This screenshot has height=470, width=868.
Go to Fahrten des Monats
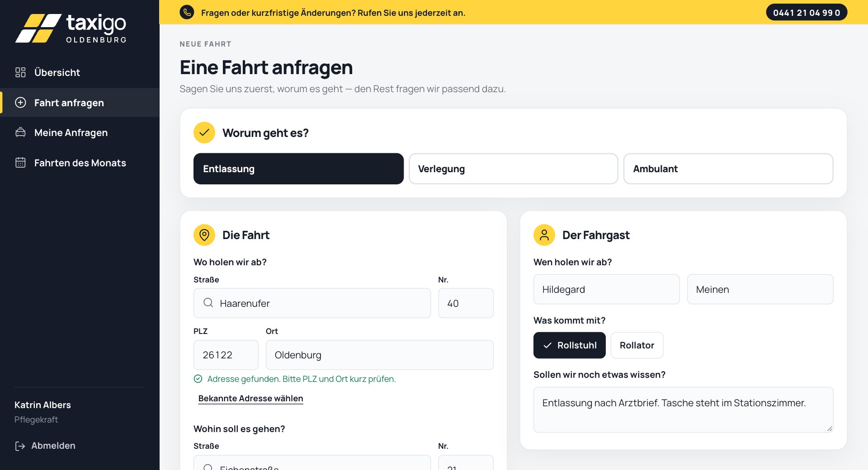pos(80,163)
